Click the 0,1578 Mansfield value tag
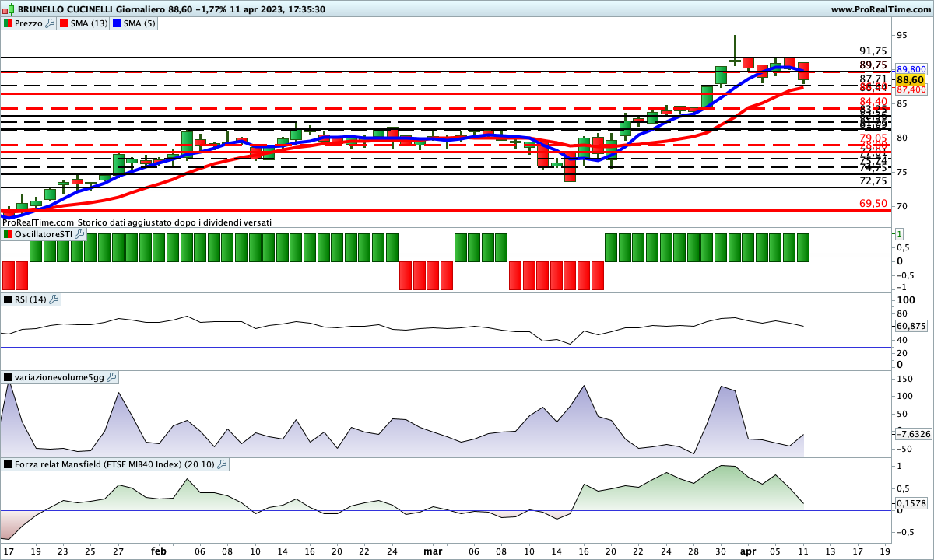934x560 pixels. [x=911, y=503]
